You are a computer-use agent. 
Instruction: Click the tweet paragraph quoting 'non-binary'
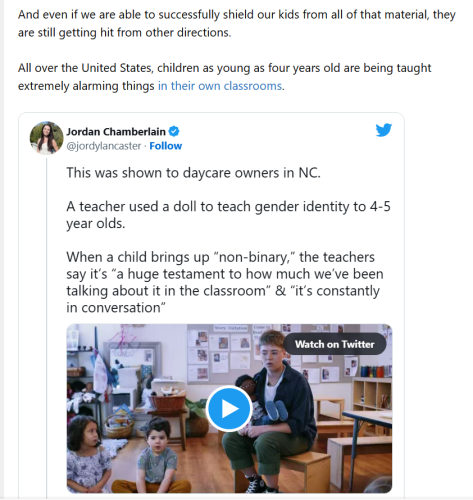(x=225, y=282)
